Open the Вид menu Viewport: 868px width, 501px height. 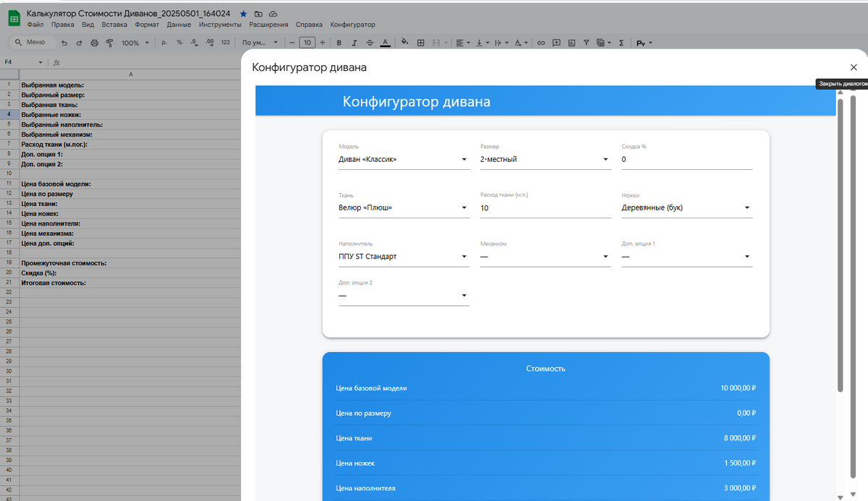pyautogui.click(x=88, y=25)
